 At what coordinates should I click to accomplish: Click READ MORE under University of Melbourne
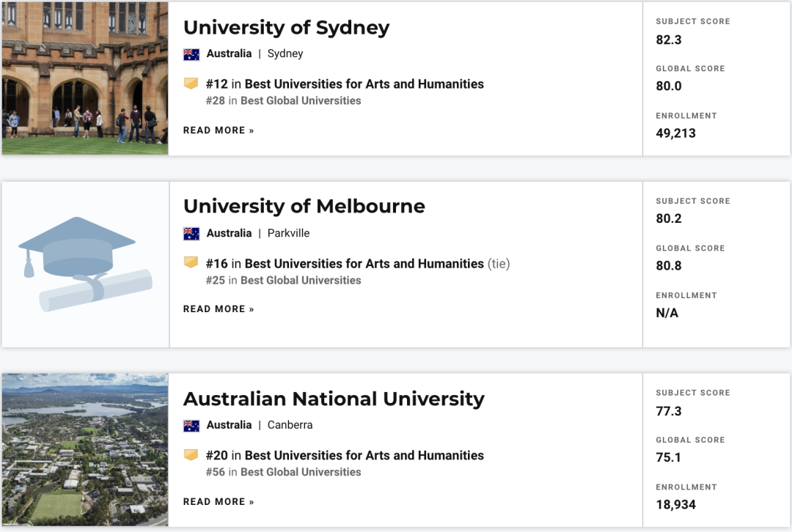tap(219, 309)
